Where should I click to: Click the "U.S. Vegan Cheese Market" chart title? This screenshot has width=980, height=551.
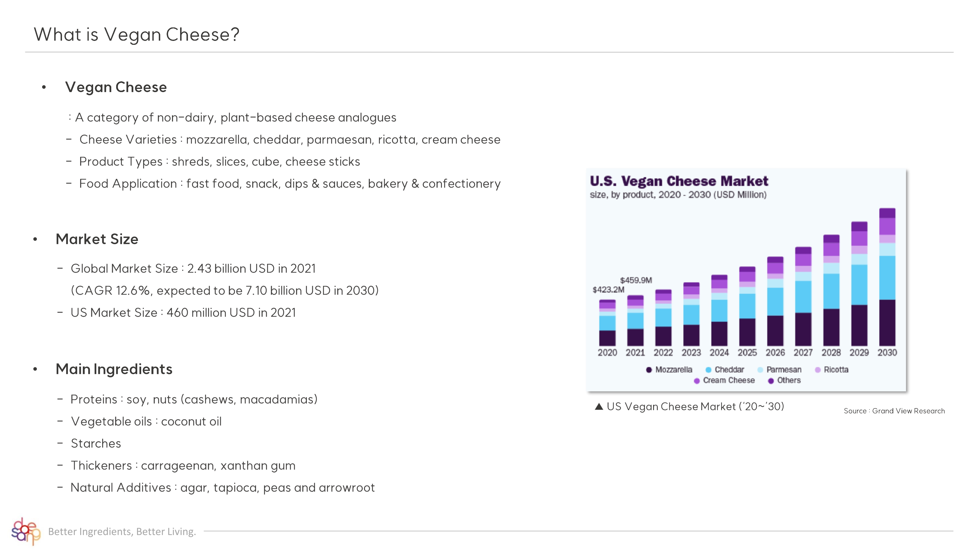[x=679, y=181]
